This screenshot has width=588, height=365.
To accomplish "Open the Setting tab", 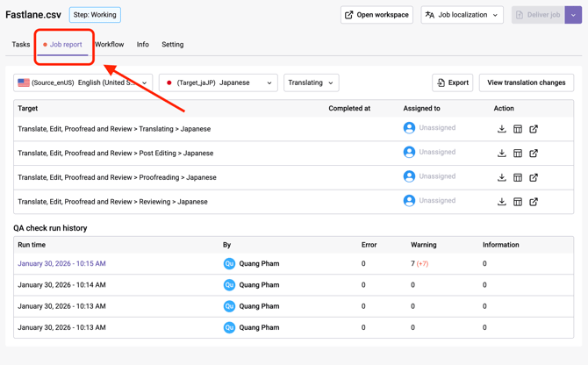I will click(172, 45).
